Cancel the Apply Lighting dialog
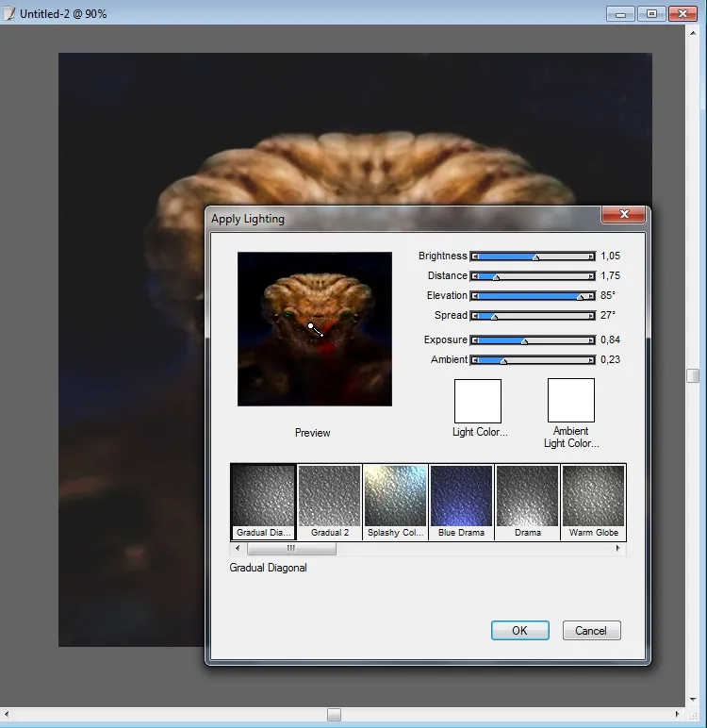This screenshot has width=707, height=728. [x=591, y=631]
